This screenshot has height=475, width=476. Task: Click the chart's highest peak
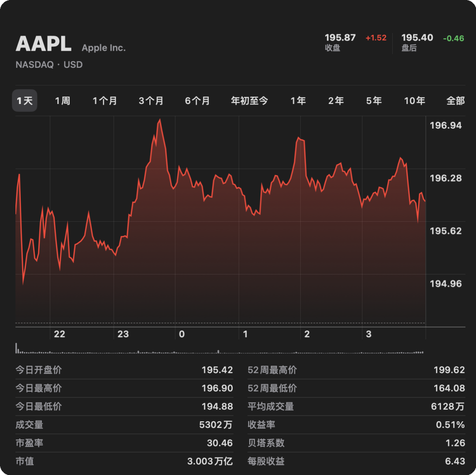[x=160, y=120]
